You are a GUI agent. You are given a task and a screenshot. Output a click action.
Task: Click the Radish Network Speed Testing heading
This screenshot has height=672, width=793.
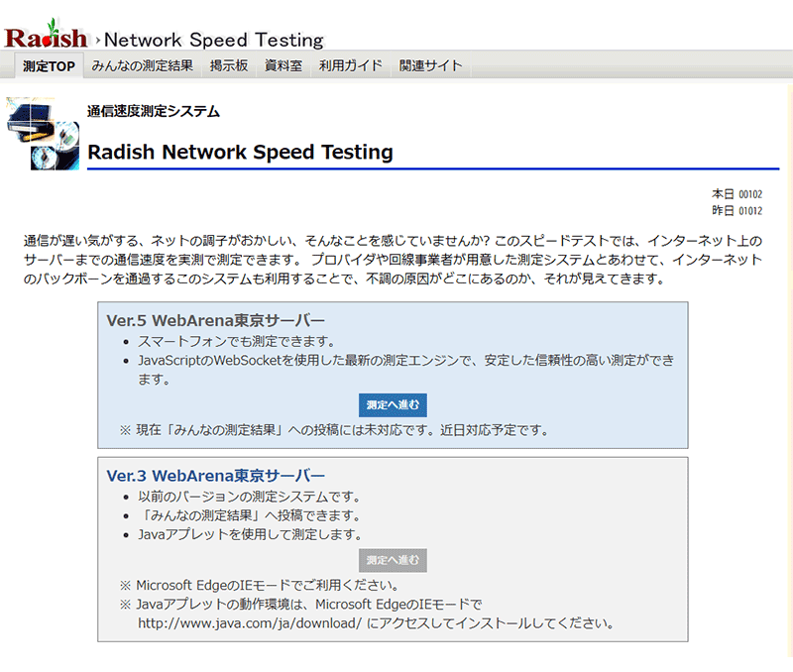tap(240, 153)
